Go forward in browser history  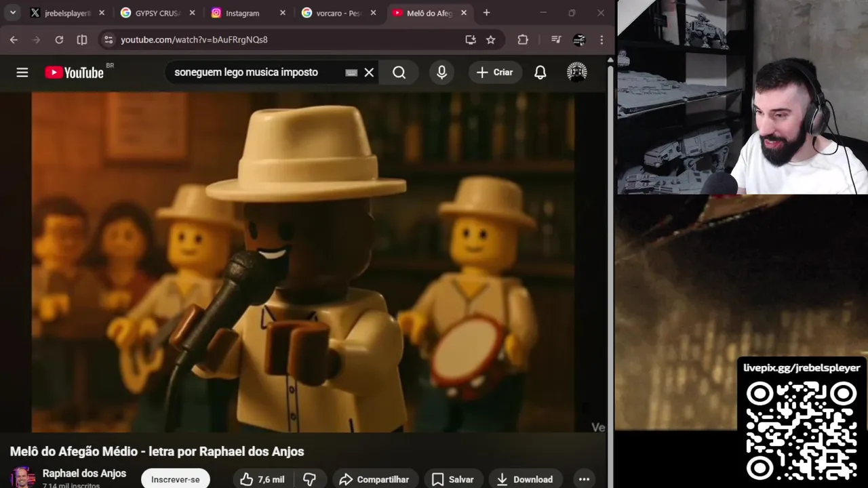(37, 40)
